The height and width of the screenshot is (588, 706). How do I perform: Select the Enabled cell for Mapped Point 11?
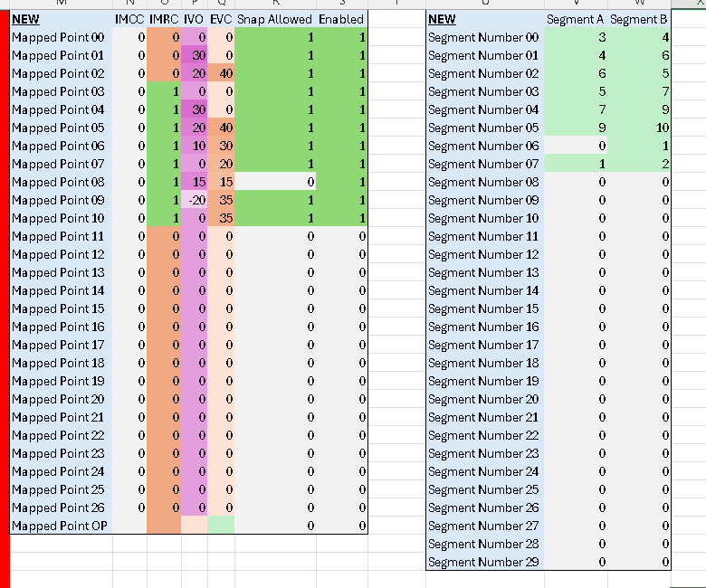(342, 236)
